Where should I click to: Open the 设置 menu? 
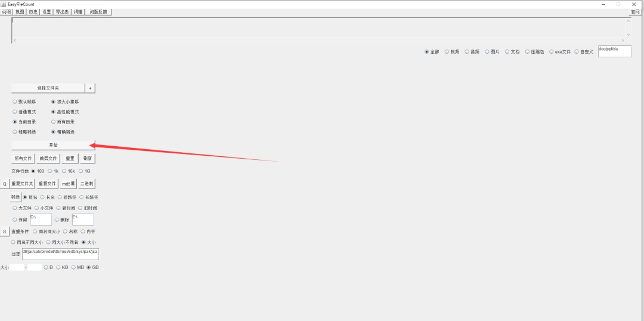(47, 12)
